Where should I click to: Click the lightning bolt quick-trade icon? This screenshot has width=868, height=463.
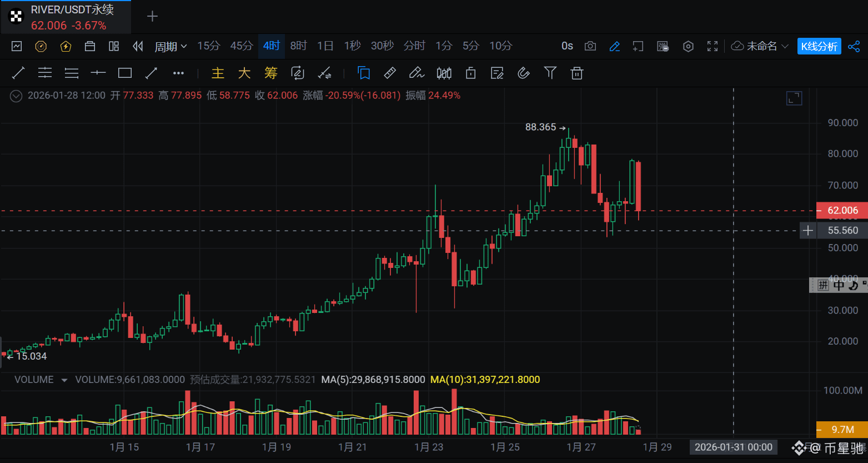coord(66,46)
